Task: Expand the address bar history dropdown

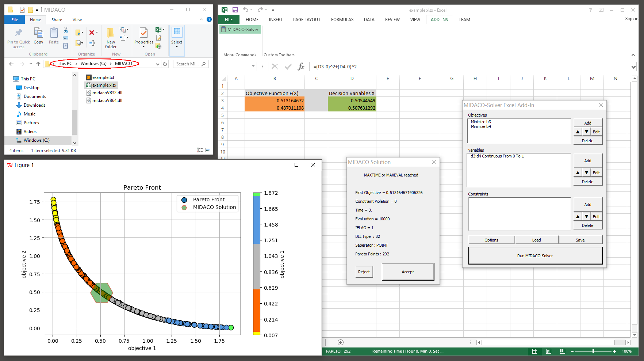Action: click(x=158, y=64)
